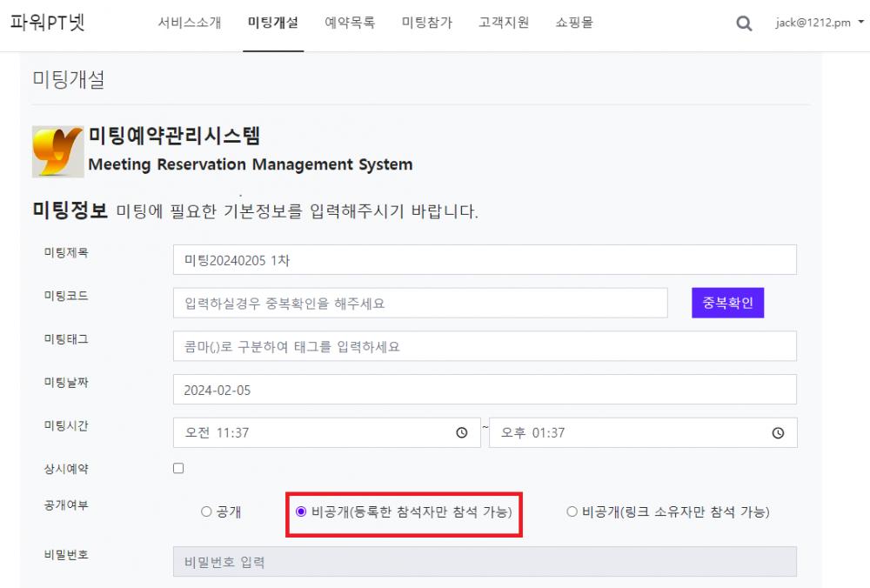Click the 중복확인 button
The image size is (870, 588).
(727, 303)
